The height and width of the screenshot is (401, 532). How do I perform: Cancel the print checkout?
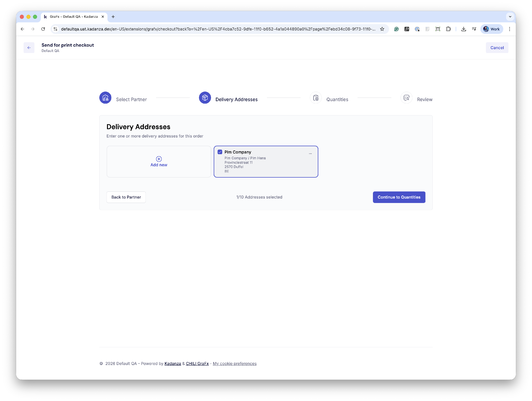click(x=497, y=48)
